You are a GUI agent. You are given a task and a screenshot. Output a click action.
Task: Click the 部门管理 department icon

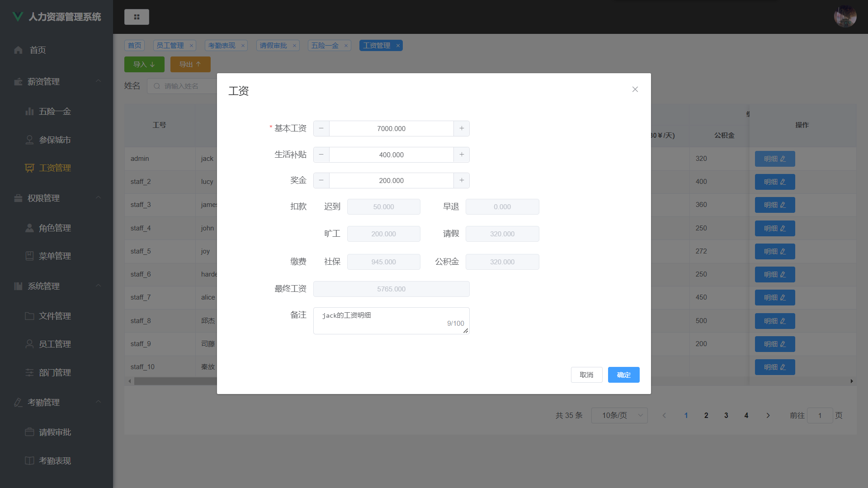(29, 372)
